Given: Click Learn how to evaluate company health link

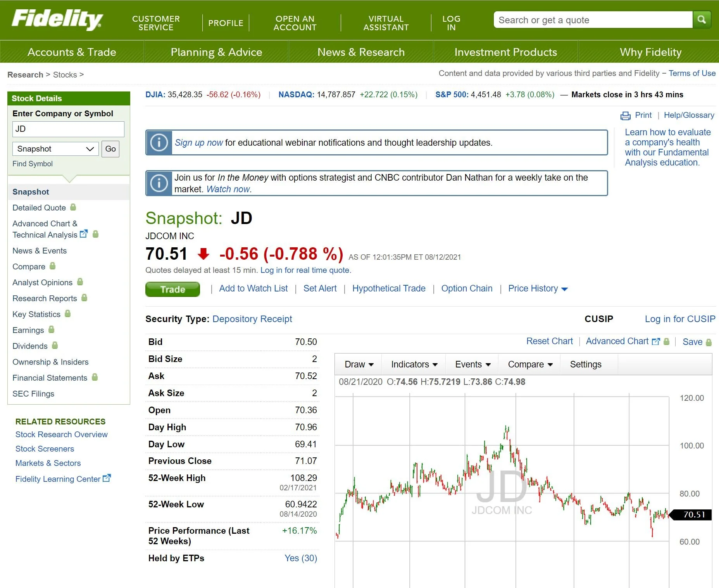Looking at the screenshot, I should pos(667,147).
